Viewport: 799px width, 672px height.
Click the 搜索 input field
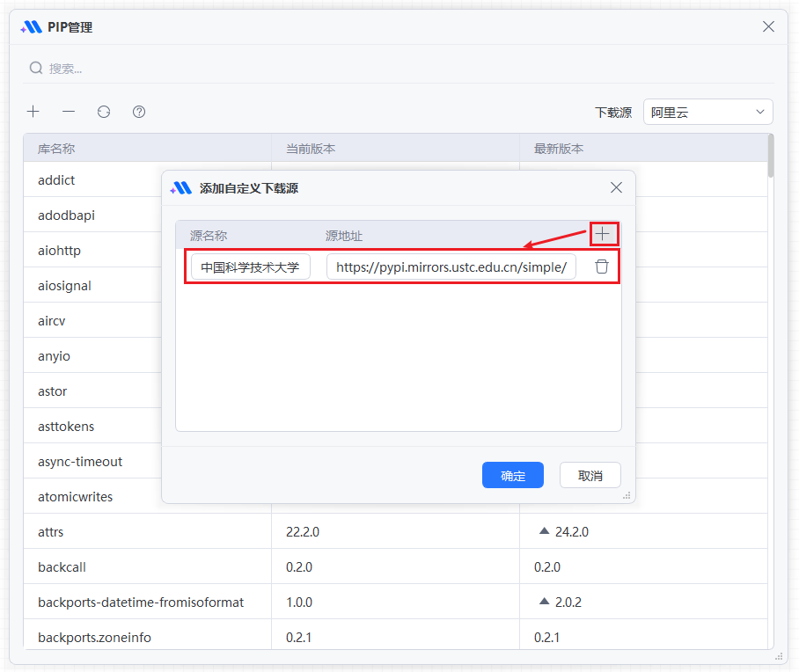pos(399,69)
